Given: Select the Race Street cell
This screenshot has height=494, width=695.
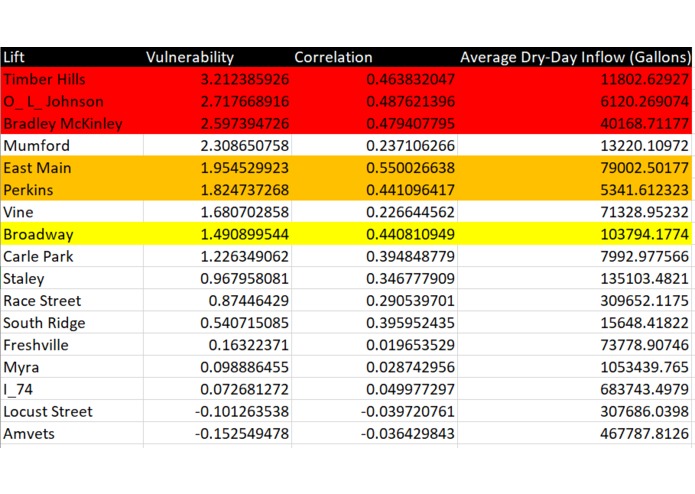Looking at the screenshot, I should point(72,300).
